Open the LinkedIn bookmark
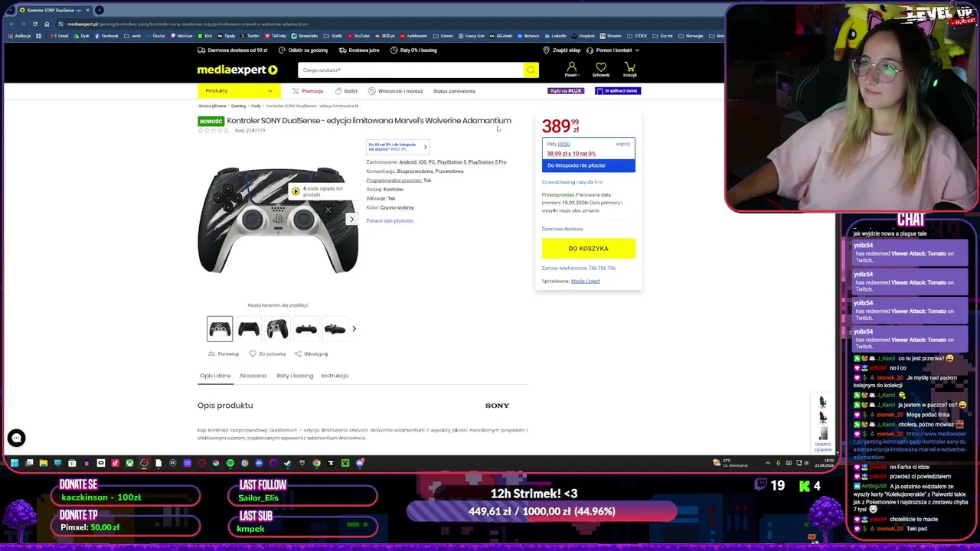980x551 pixels. (x=556, y=36)
